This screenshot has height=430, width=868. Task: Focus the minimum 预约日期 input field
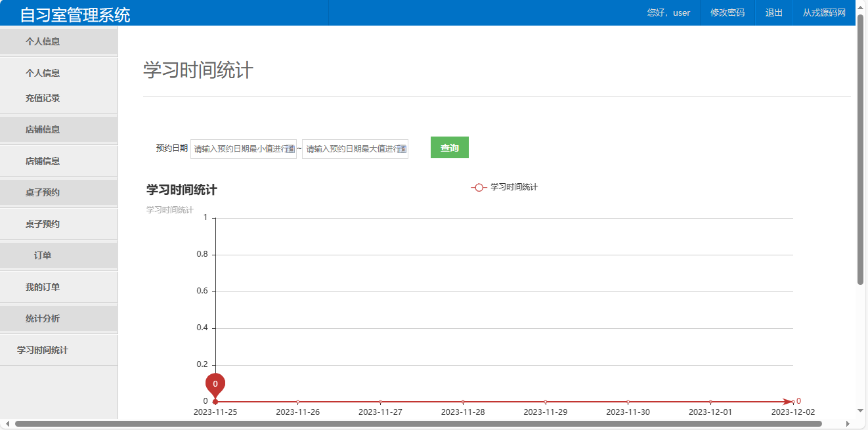point(240,149)
